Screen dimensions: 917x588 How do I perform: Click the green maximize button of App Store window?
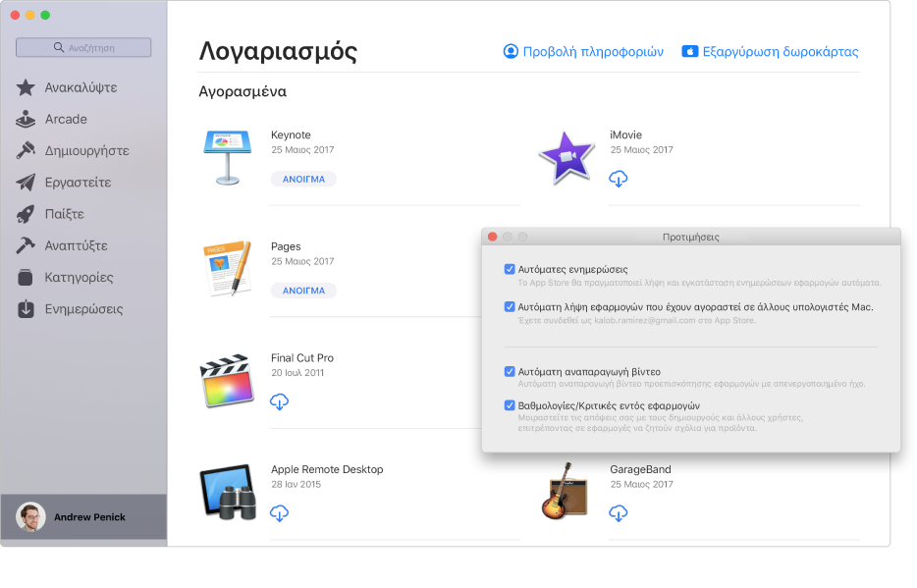(45, 15)
